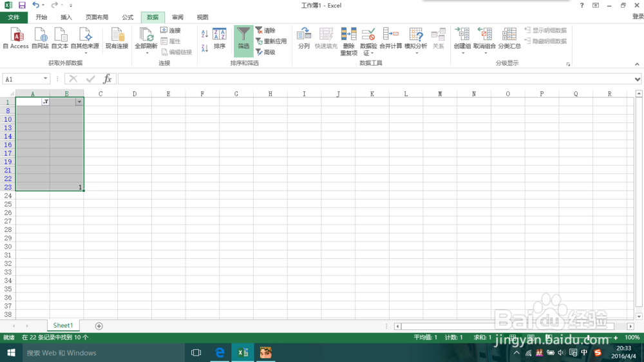644x362 pixels.
Task: Switch to the Review (审阅) tab
Action: [178, 17]
